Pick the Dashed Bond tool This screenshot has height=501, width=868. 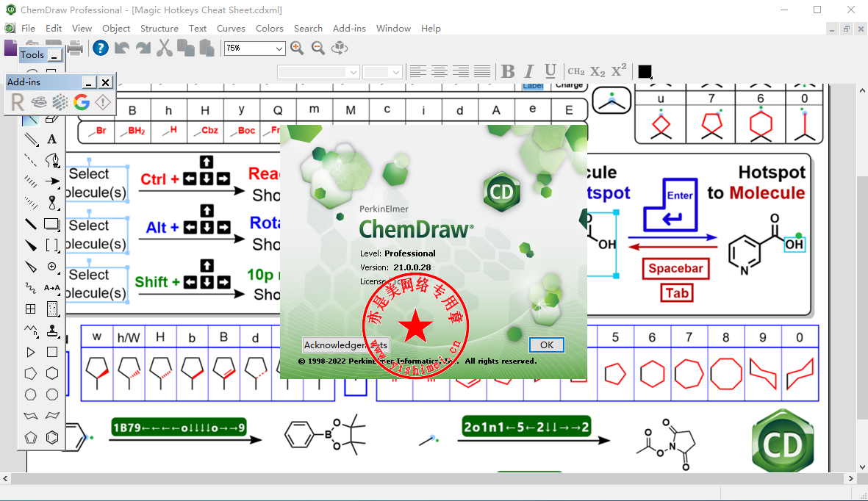coord(30,161)
